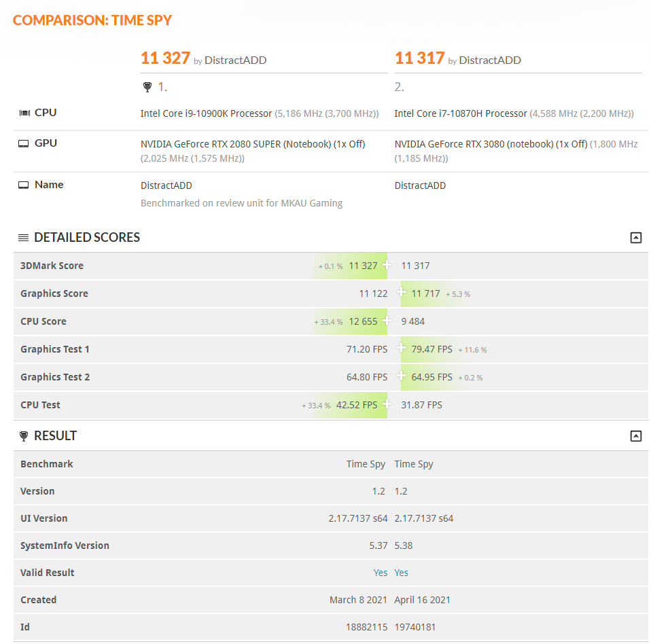Select NVIDIA GeForce RTX 2080 SUPER text
Image resolution: width=651 pixels, height=644 pixels.
[x=211, y=144]
